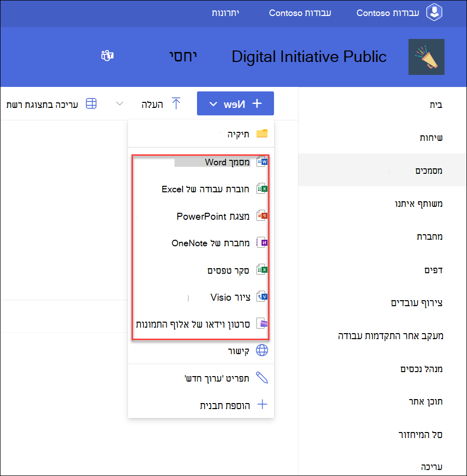Click the globe link icon (קישור)
467x476 pixels.
coord(262,351)
